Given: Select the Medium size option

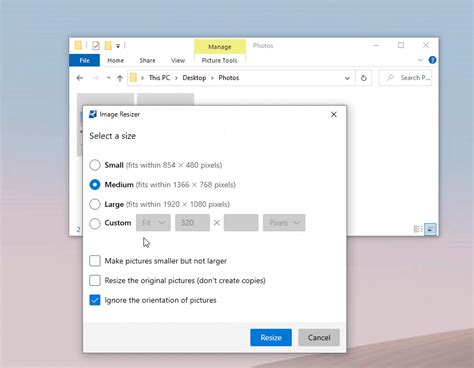Looking at the screenshot, I should click(95, 184).
